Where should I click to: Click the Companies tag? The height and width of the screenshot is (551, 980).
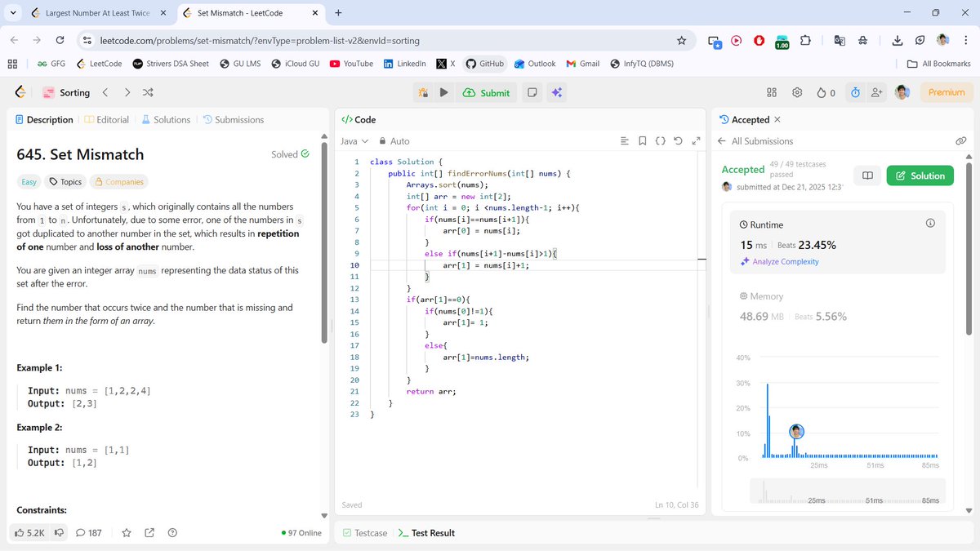(119, 182)
